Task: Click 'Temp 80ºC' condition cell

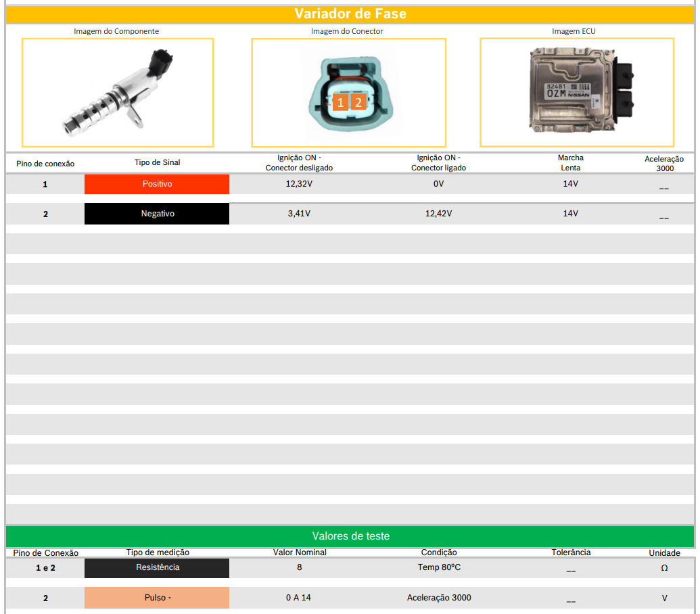Action: coord(439,567)
